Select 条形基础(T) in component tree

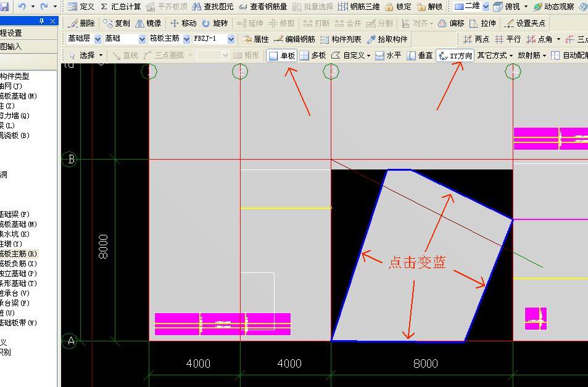point(19,283)
